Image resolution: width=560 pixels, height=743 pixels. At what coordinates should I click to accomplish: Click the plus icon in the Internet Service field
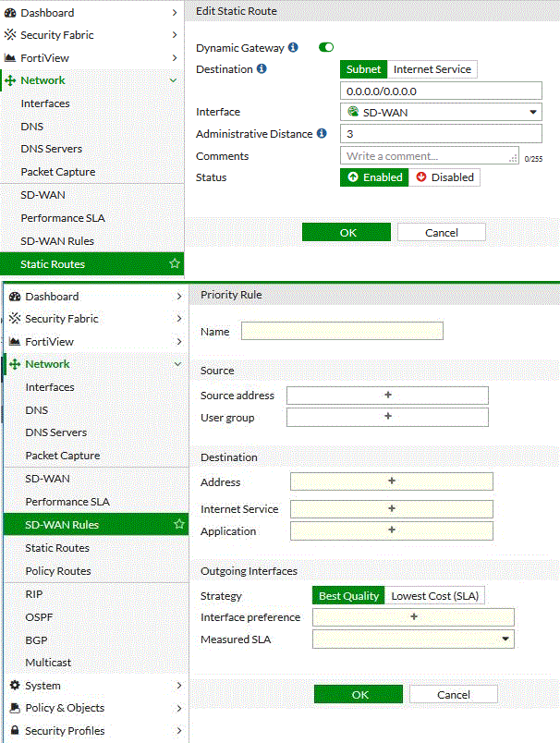coord(392,508)
